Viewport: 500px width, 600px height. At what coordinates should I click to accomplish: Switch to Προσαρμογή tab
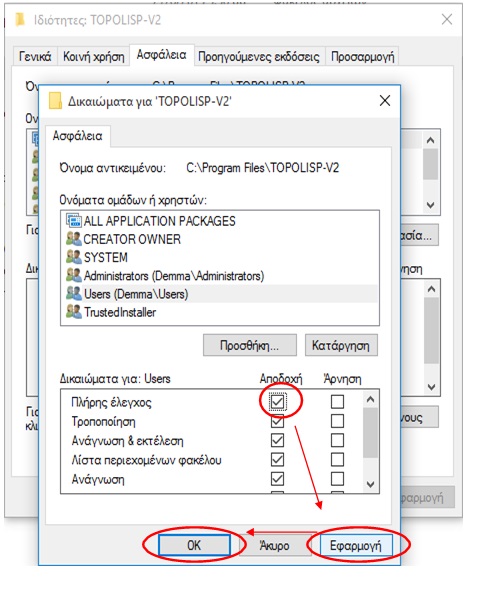pos(362,57)
